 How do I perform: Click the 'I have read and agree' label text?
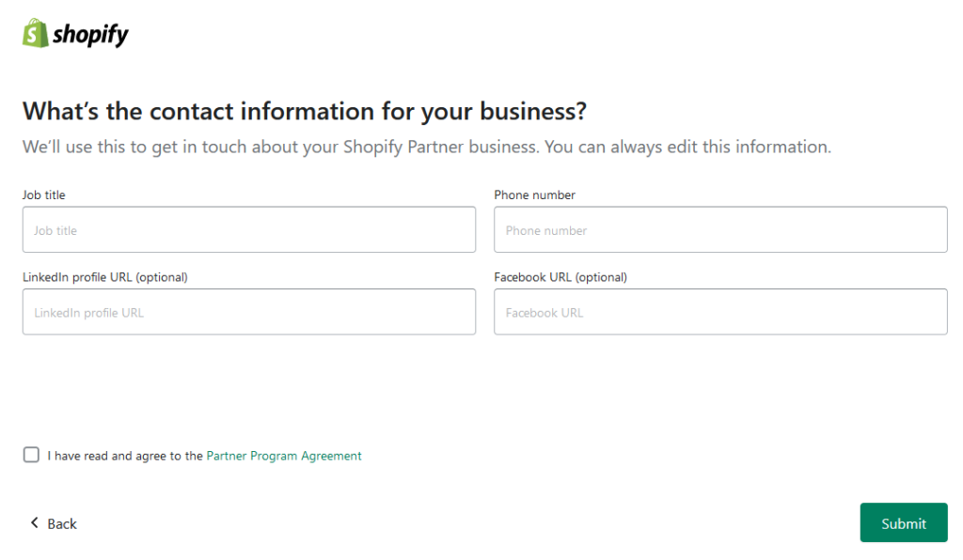125,456
